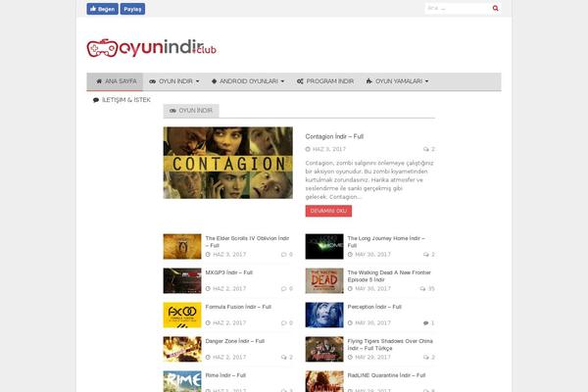This screenshot has height=392, width=588.
Task: Open The Walking Dead A New Frontier link
Action: pyautogui.click(x=389, y=276)
